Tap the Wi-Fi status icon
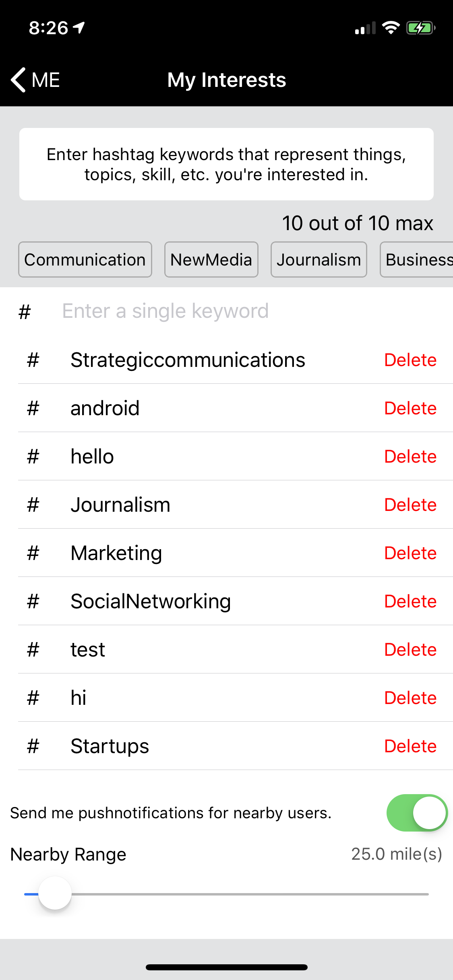The width and height of the screenshot is (453, 980). pyautogui.click(x=391, y=28)
